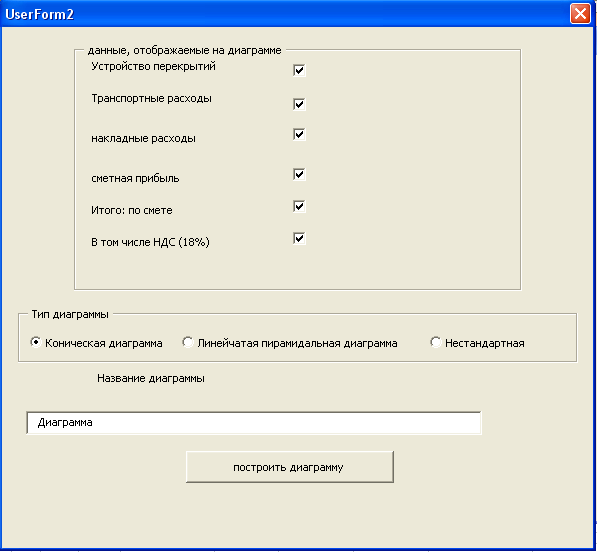Disable the накладные расходы checkbox
The height and width of the screenshot is (552, 597).
pyautogui.click(x=299, y=134)
